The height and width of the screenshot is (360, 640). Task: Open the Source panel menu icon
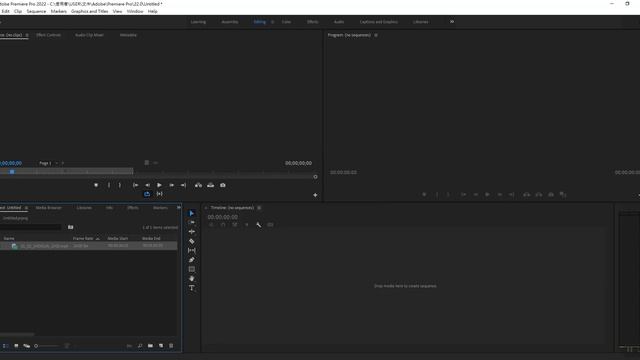(x=27, y=35)
